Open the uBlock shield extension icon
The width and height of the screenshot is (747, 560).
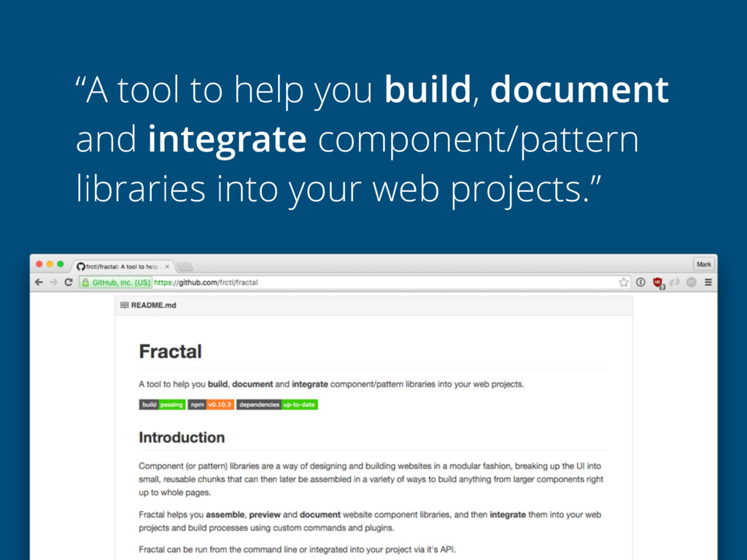click(659, 283)
